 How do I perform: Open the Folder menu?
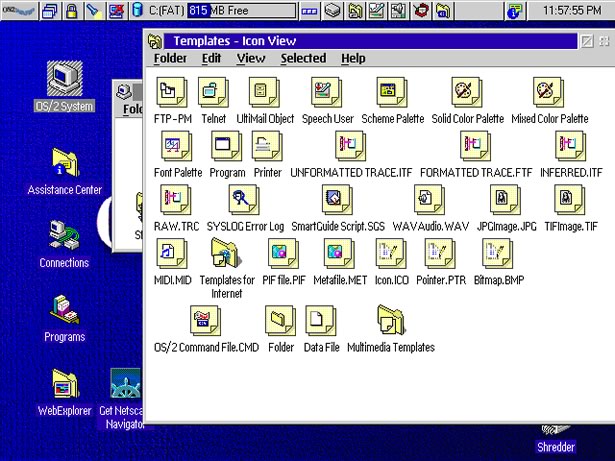[170, 58]
